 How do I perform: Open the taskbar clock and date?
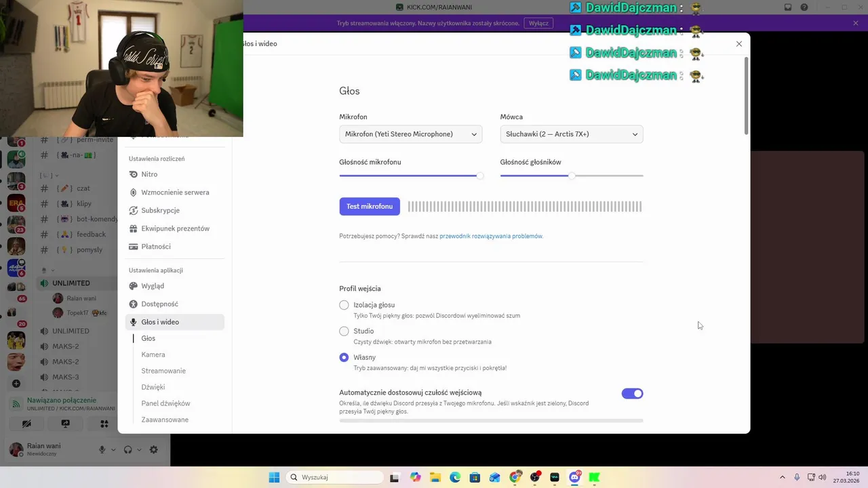coord(847,477)
